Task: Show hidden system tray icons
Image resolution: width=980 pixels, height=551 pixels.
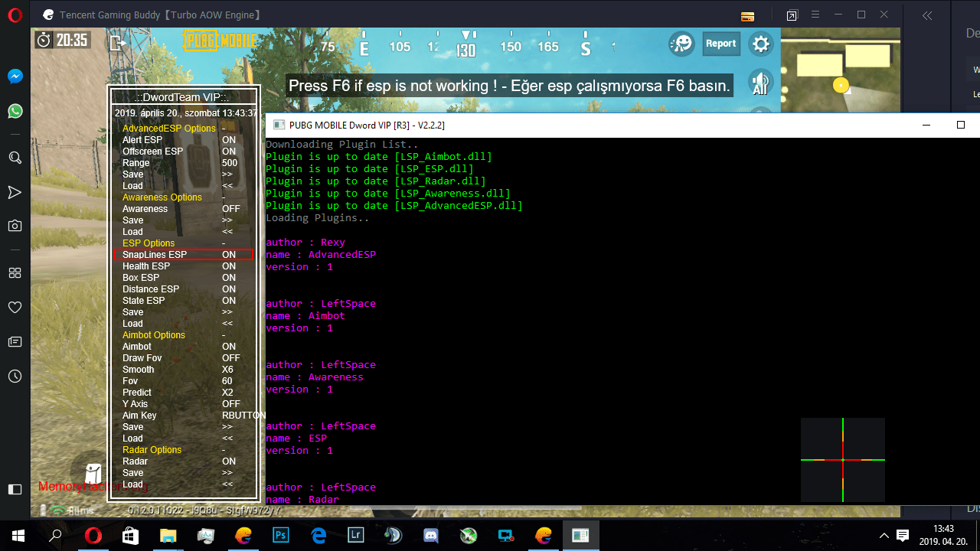Action: [884, 536]
